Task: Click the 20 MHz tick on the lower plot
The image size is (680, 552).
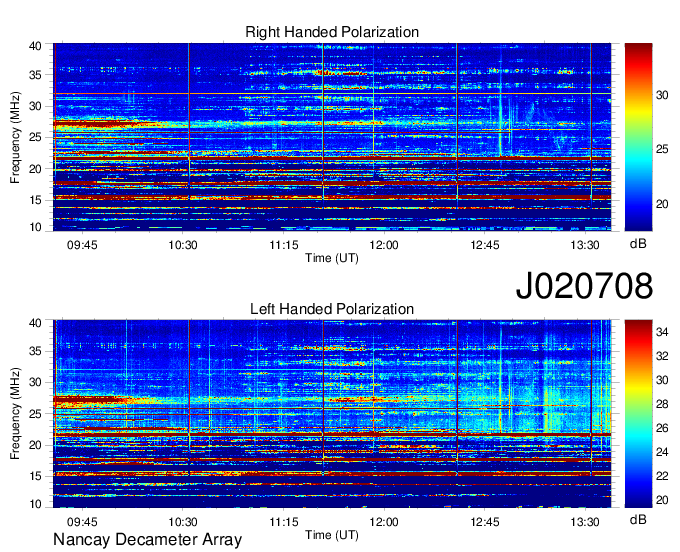Action: 35,445
